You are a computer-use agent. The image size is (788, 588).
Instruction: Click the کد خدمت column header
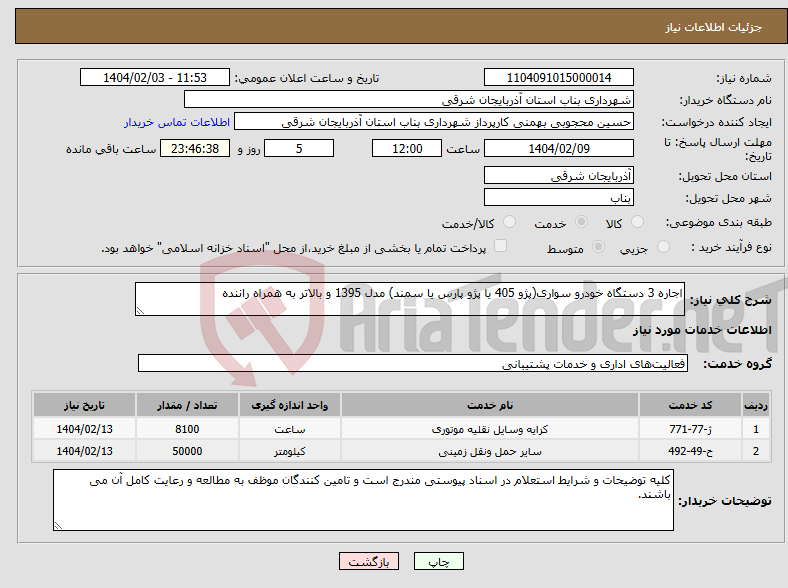tap(691, 405)
